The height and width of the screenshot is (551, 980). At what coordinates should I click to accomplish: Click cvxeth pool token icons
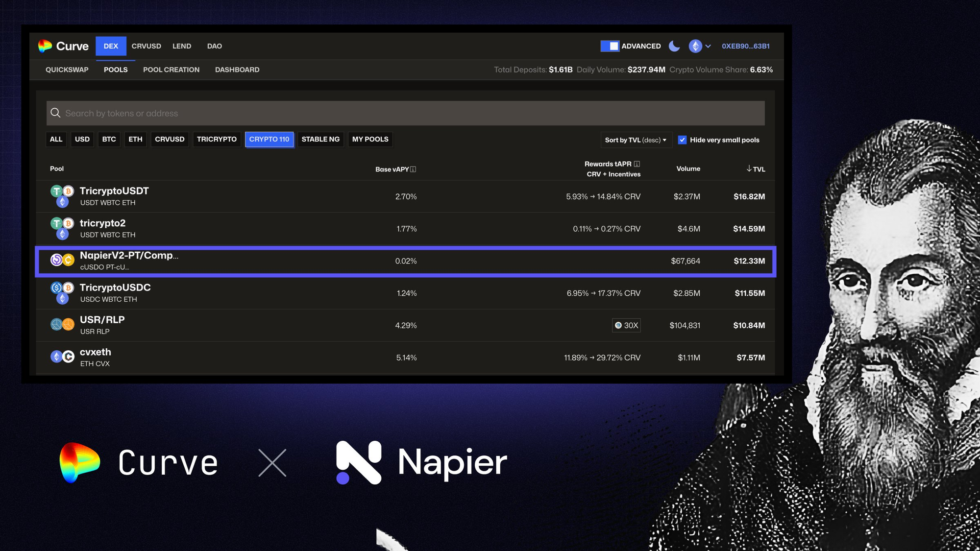62,357
